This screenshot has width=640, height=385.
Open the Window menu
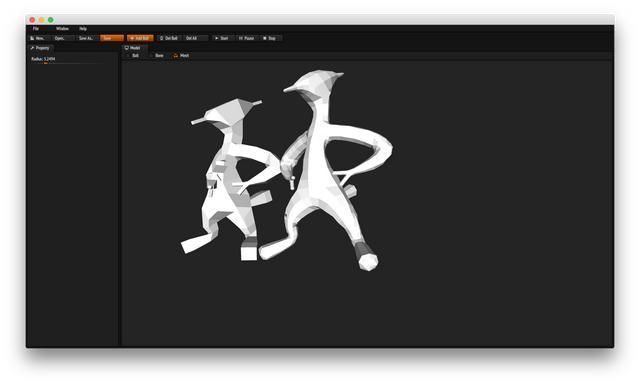(62, 29)
